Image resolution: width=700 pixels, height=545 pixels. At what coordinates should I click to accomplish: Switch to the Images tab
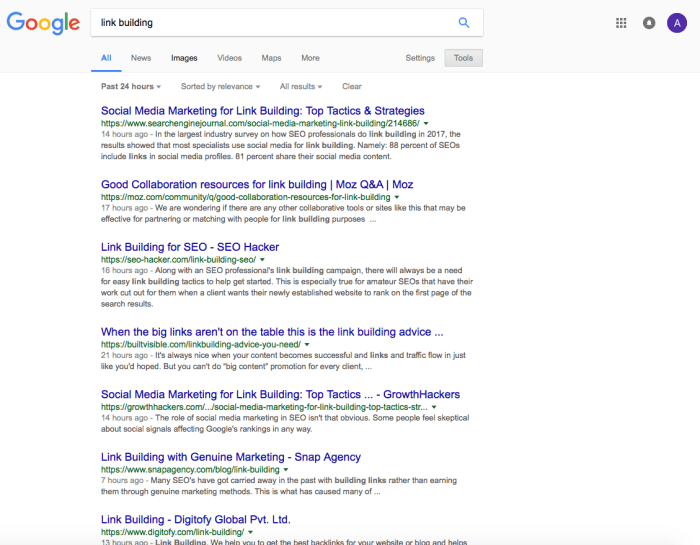point(184,58)
